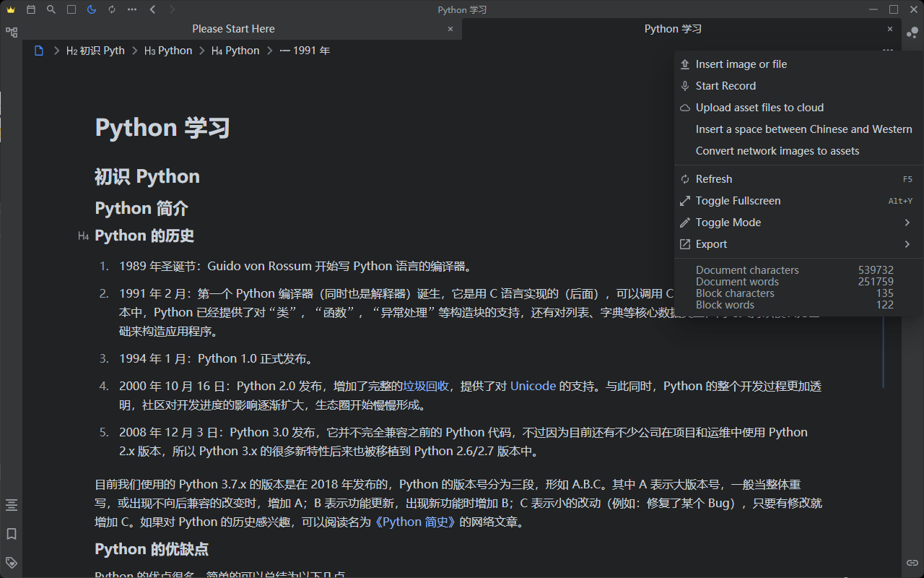Open the 垃圾回收 link

click(x=426, y=386)
